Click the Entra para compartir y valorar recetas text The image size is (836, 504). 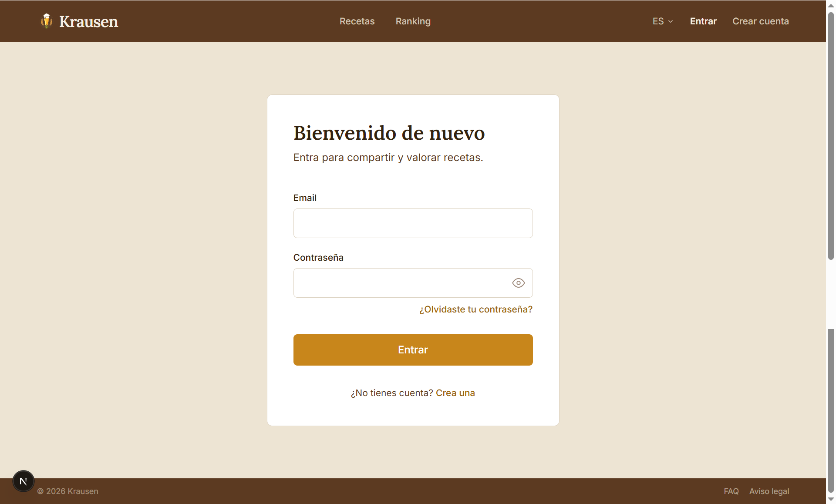coord(388,158)
